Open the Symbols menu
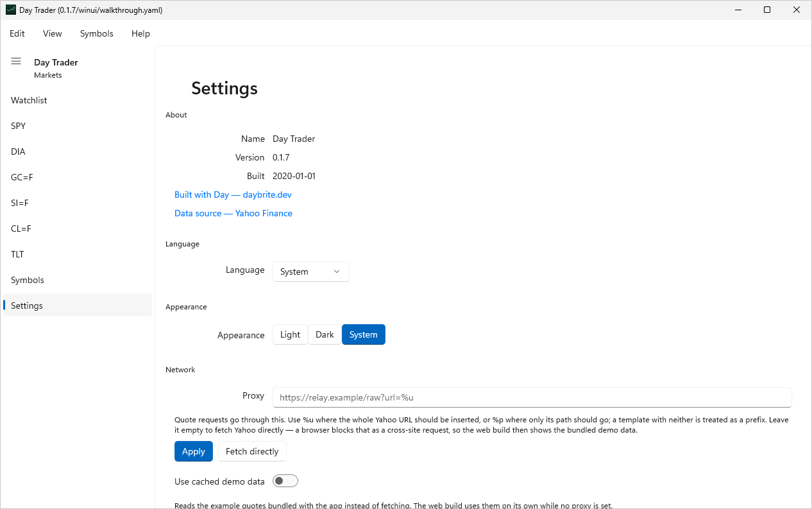The image size is (812, 509). pyautogui.click(x=97, y=33)
